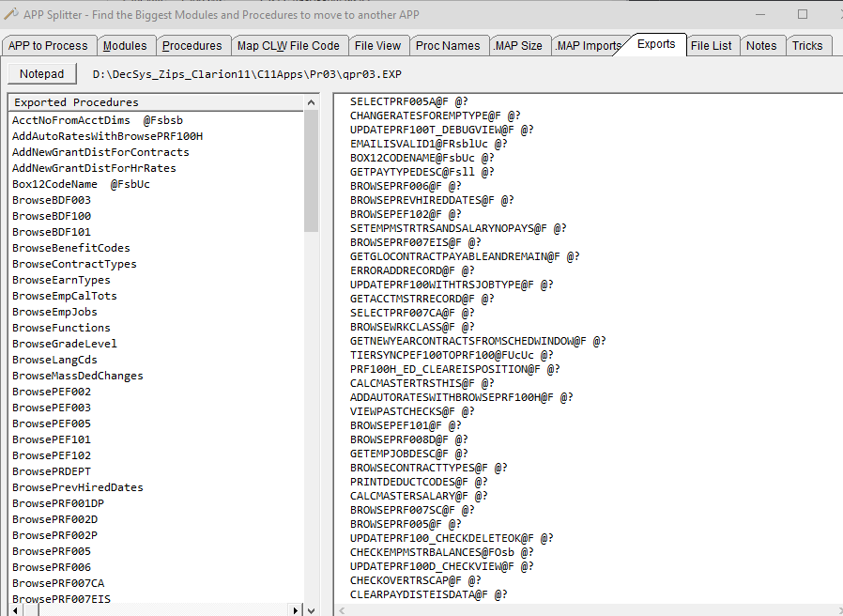Click scroll-left arrow of right export panel
Viewport: 843px width, 616px height.
(x=341, y=609)
